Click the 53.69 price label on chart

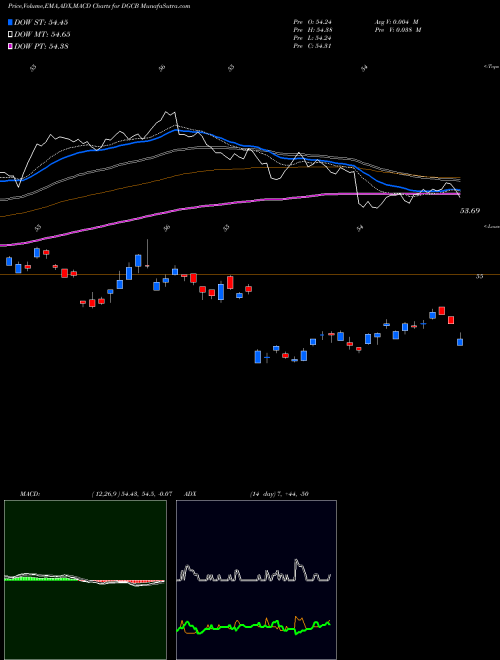coord(470,210)
